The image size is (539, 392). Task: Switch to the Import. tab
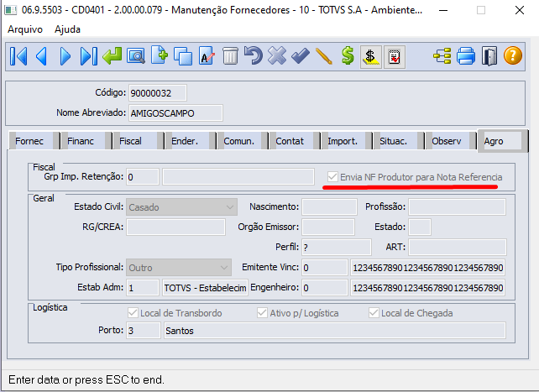coord(347,141)
